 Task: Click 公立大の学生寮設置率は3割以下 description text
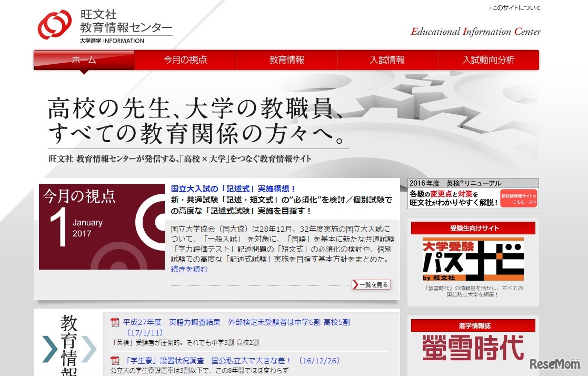(200, 371)
